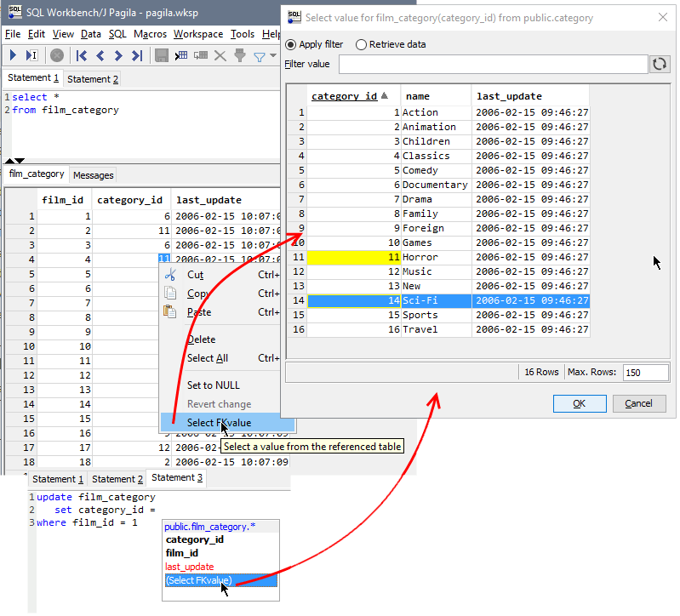
Task: Select the Travel row in the category list
Action: click(448, 330)
